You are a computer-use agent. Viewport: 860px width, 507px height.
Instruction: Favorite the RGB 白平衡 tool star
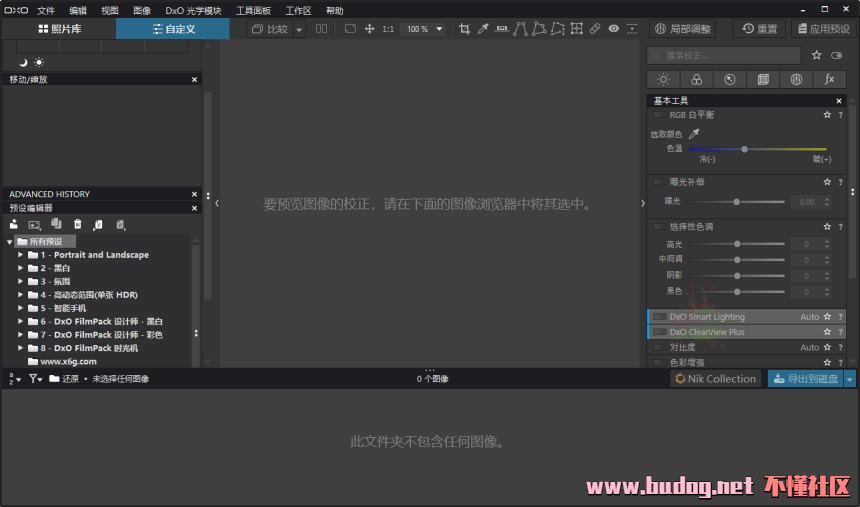827,115
